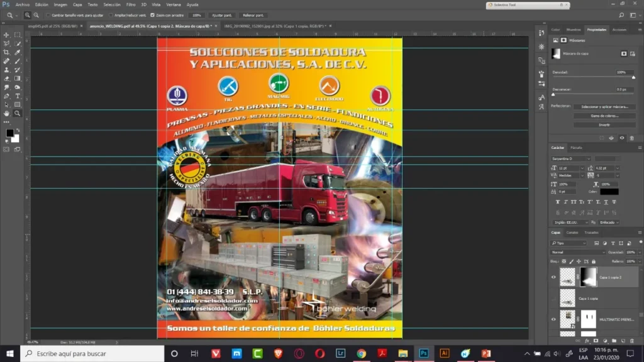The width and height of the screenshot is (644, 362).
Task: Select the Eraser tool
Action: [6, 79]
